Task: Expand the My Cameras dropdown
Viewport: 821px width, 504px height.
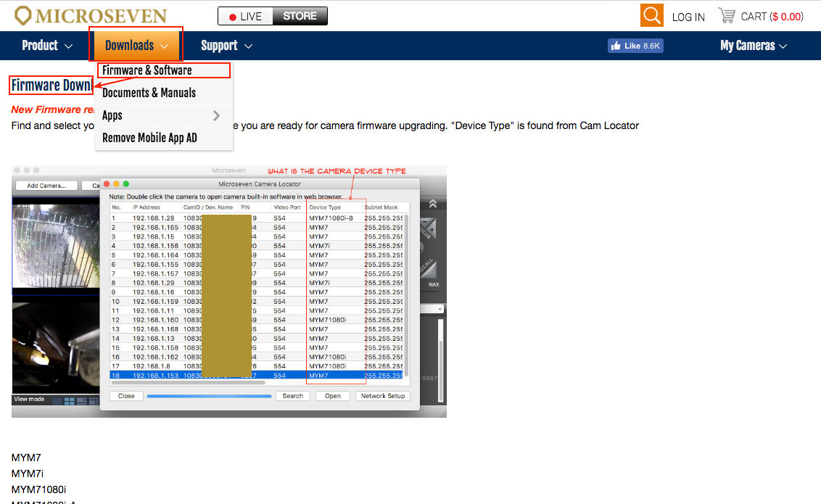Action: (754, 46)
